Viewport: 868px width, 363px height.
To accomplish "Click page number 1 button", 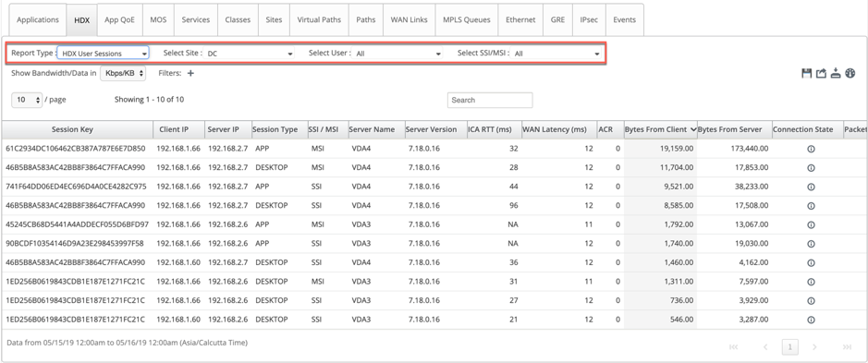I will pos(790,347).
